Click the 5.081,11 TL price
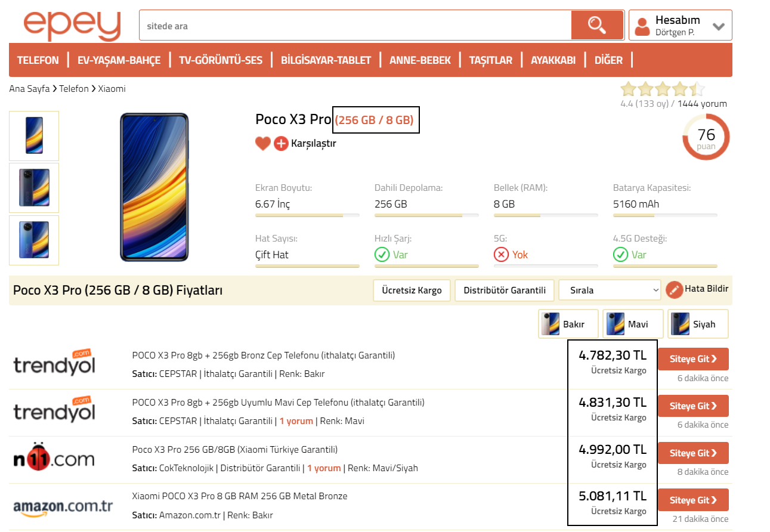 (613, 496)
